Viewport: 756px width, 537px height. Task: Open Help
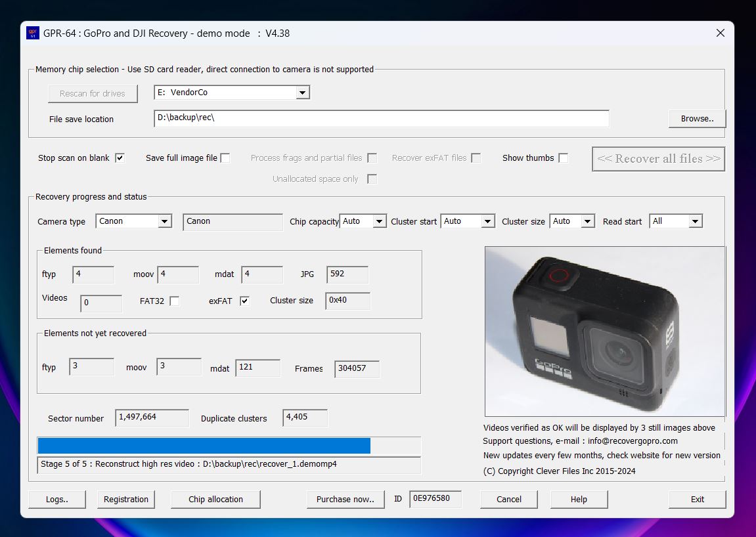(x=579, y=500)
